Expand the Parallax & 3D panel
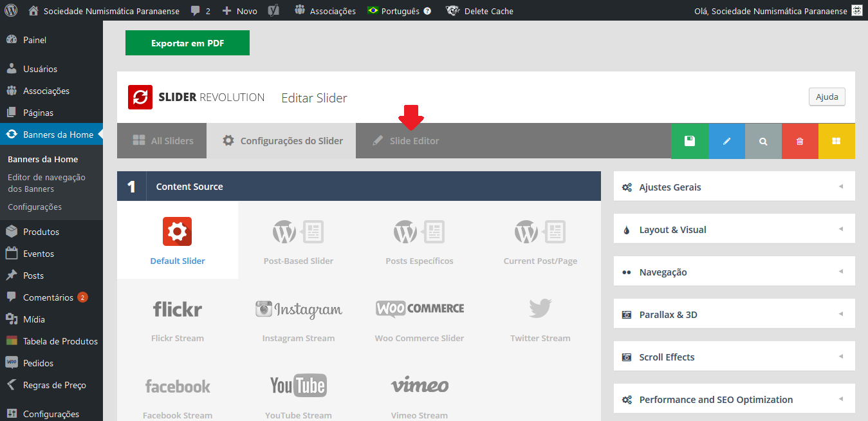 [734, 315]
